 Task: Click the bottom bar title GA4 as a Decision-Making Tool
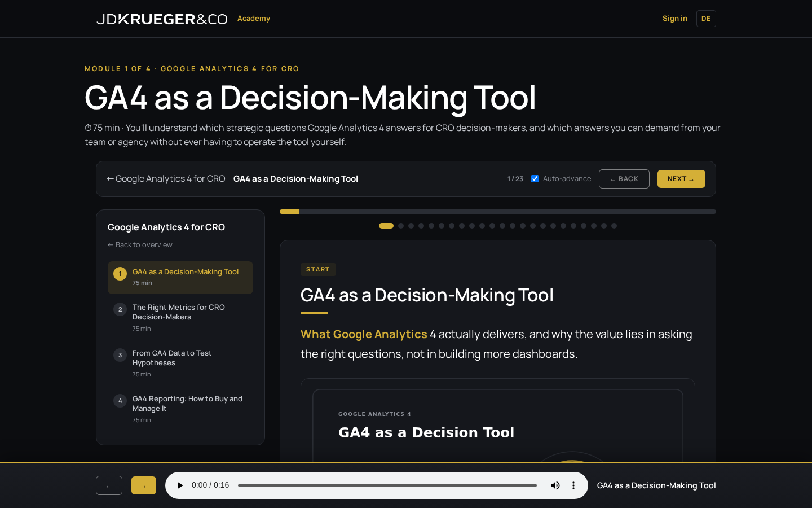[656, 485]
